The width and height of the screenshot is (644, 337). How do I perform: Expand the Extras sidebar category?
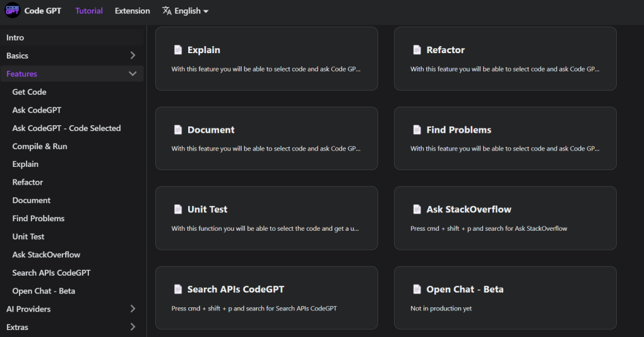tap(133, 328)
